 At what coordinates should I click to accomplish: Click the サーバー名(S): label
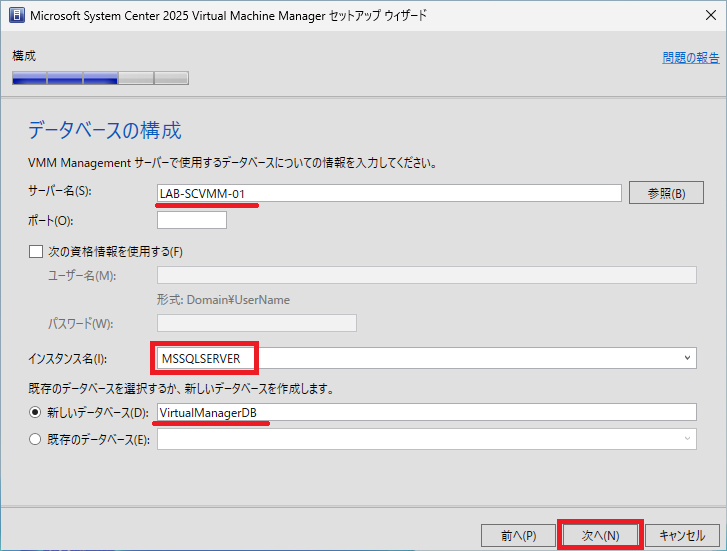[60, 191]
